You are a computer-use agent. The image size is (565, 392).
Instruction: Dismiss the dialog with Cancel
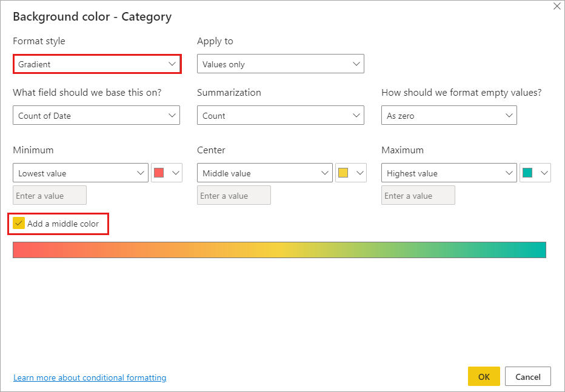[x=528, y=376]
